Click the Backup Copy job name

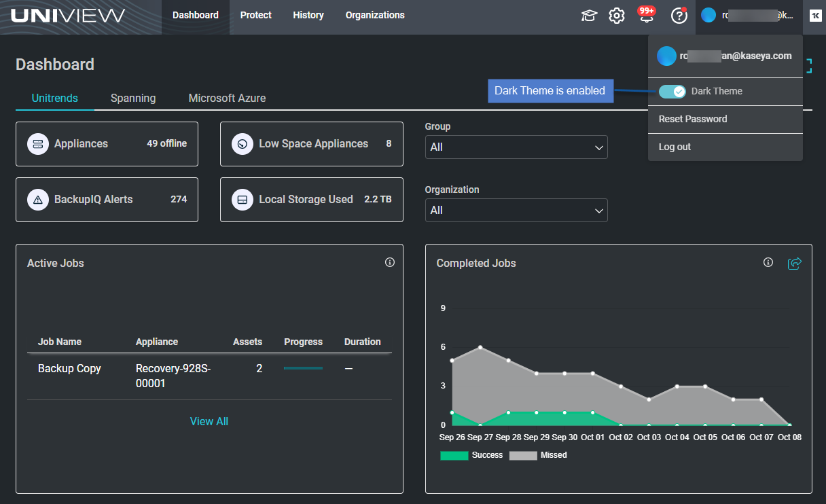coord(69,369)
